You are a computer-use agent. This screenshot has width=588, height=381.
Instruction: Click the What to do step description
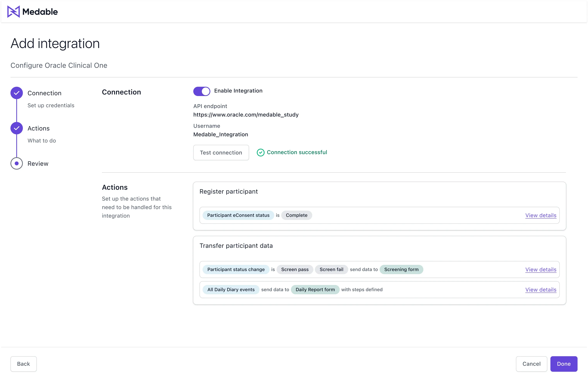(42, 141)
